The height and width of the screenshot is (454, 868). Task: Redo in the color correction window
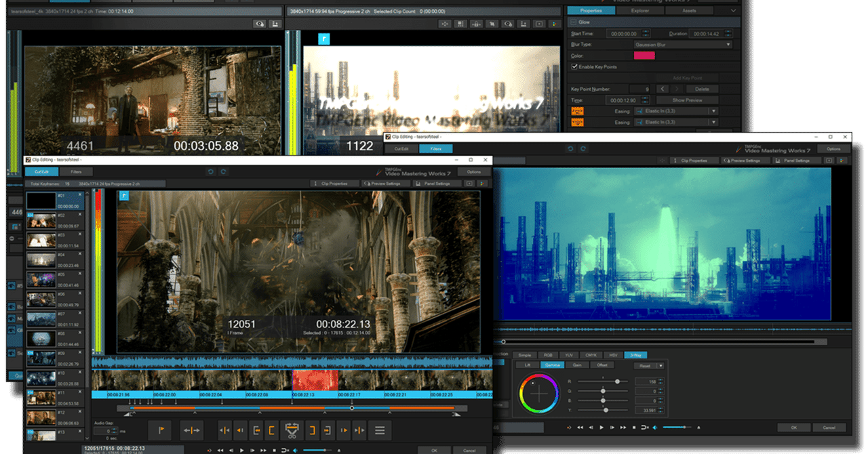coord(583,148)
